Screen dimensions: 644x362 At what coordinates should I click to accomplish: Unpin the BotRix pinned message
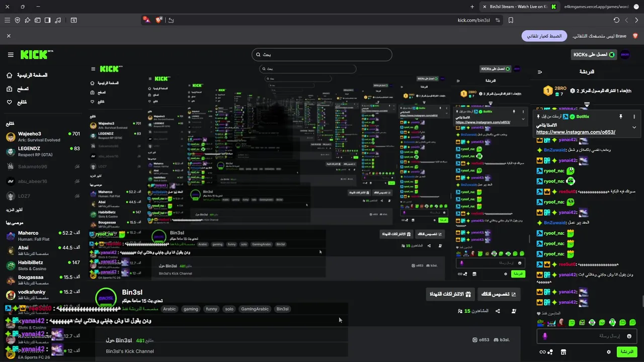tap(620, 117)
